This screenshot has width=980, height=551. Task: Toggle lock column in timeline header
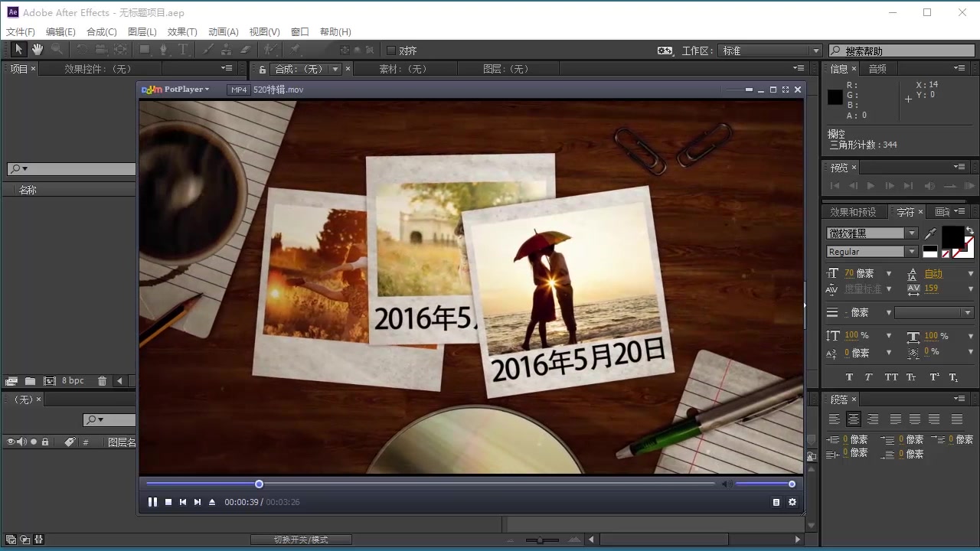click(45, 442)
